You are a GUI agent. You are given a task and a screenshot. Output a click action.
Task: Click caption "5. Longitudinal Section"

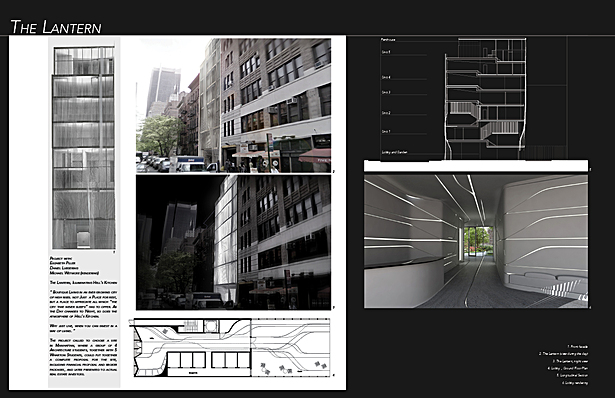click(x=572, y=375)
